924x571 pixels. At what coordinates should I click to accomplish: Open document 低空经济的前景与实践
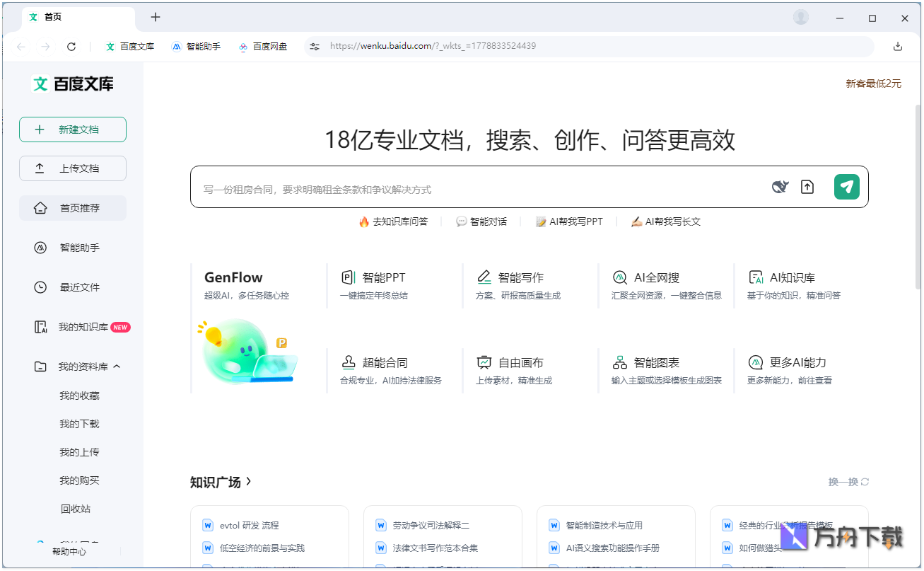[x=262, y=548]
